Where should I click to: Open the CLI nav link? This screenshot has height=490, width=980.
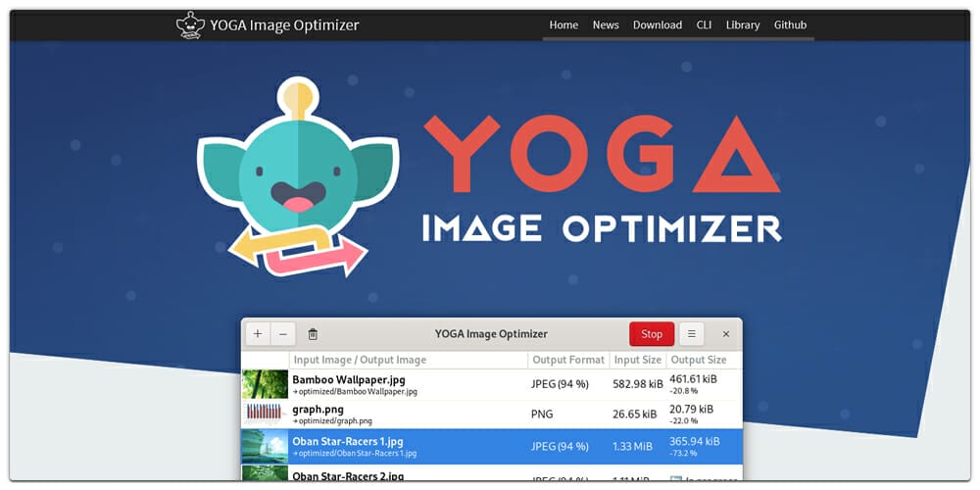(704, 25)
